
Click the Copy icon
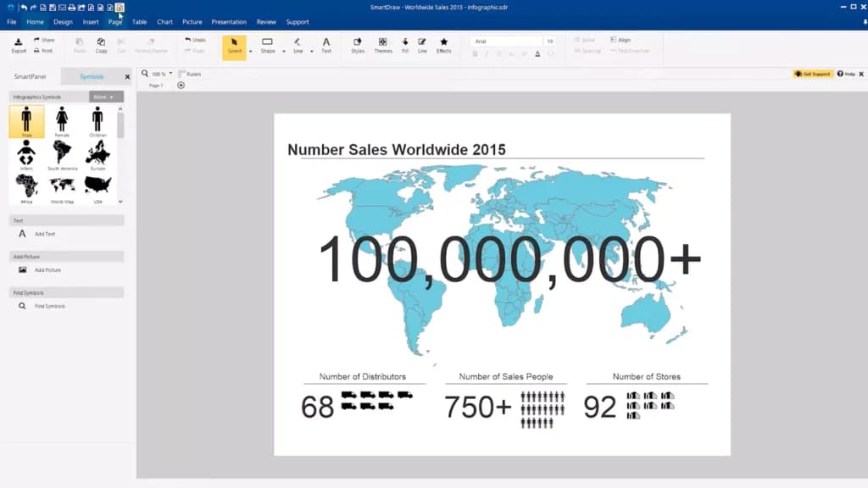101,46
